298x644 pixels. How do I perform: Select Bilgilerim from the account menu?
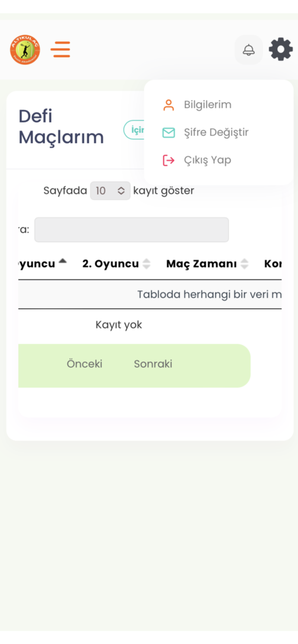click(208, 104)
